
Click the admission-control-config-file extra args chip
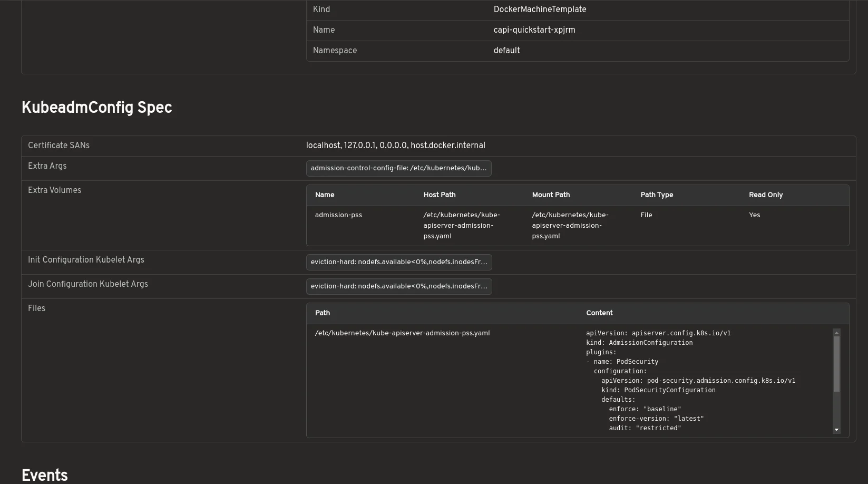tap(398, 168)
